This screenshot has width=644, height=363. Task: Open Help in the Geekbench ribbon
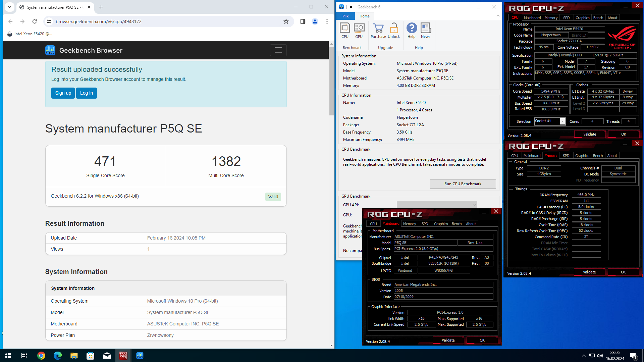[412, 31]
